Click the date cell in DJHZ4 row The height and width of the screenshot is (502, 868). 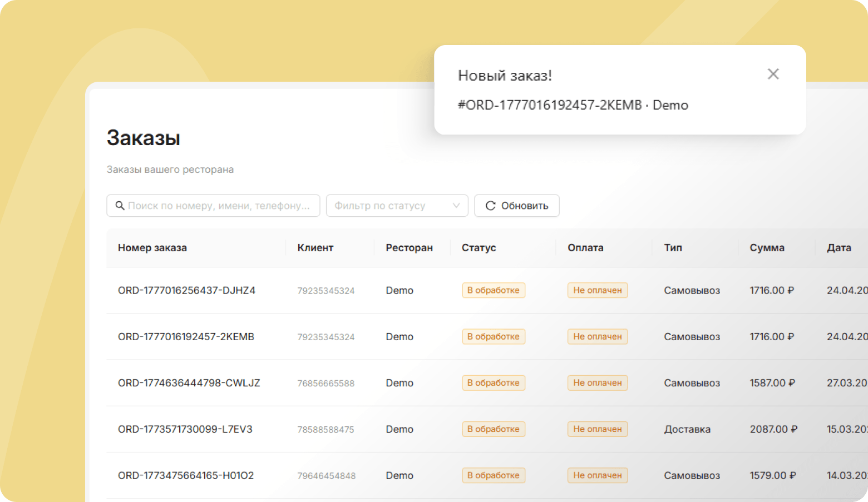click(847, 290)
